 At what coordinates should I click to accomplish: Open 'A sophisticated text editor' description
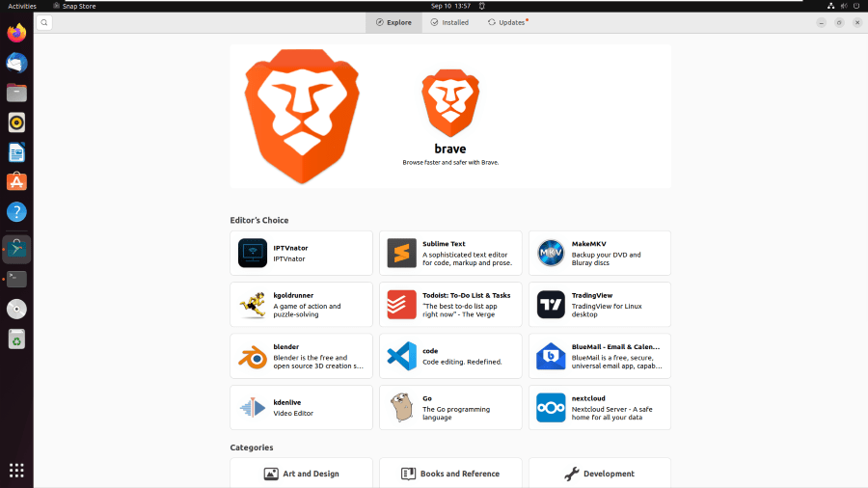(x=465, y=258)
